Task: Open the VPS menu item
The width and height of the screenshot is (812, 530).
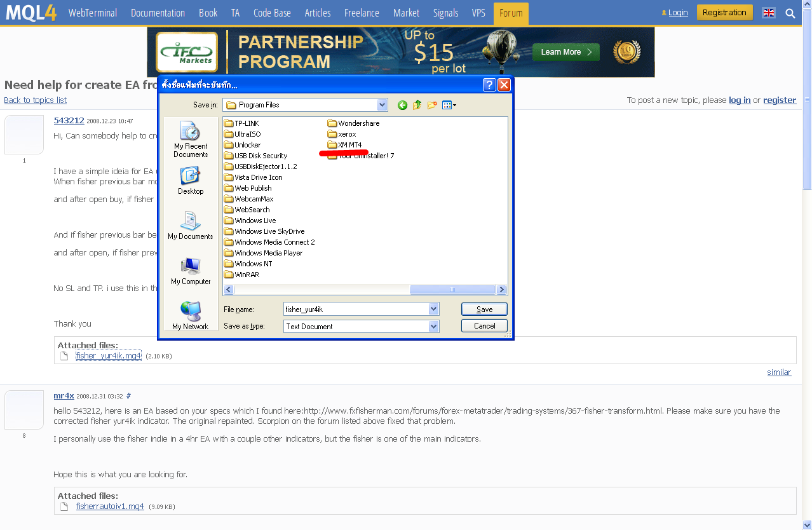Action: pyautogui.click(x=478, y=13)
